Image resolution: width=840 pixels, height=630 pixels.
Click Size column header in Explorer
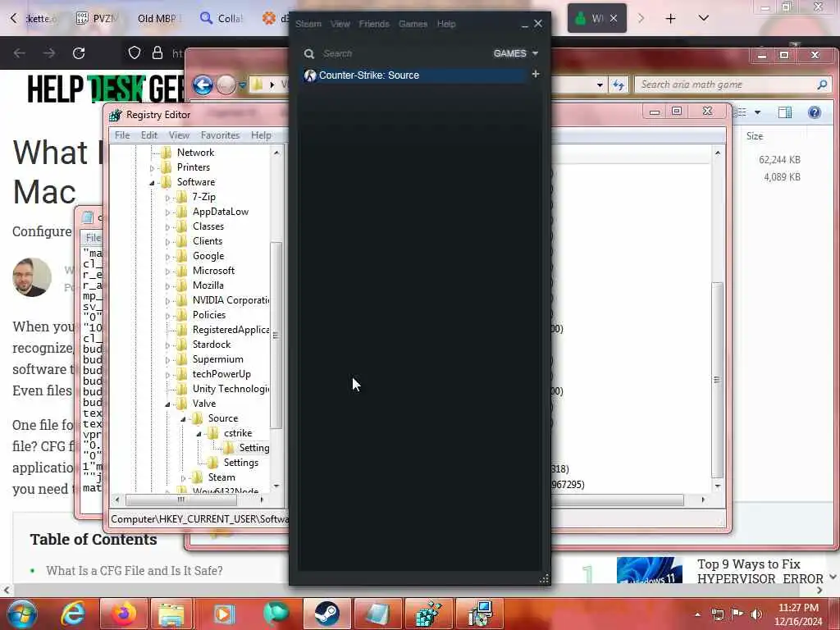click(755, 136)
